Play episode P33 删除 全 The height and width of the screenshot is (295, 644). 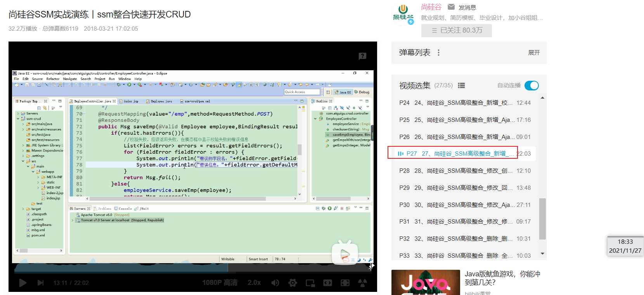(465, 255)
